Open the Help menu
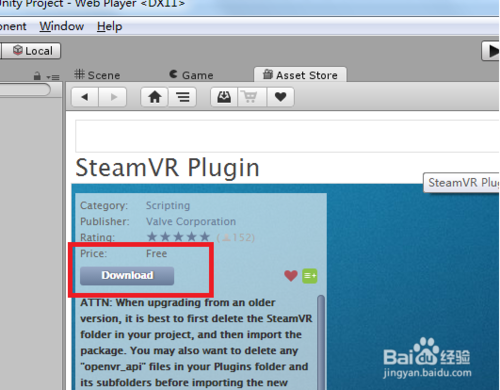 click(110, 26)
